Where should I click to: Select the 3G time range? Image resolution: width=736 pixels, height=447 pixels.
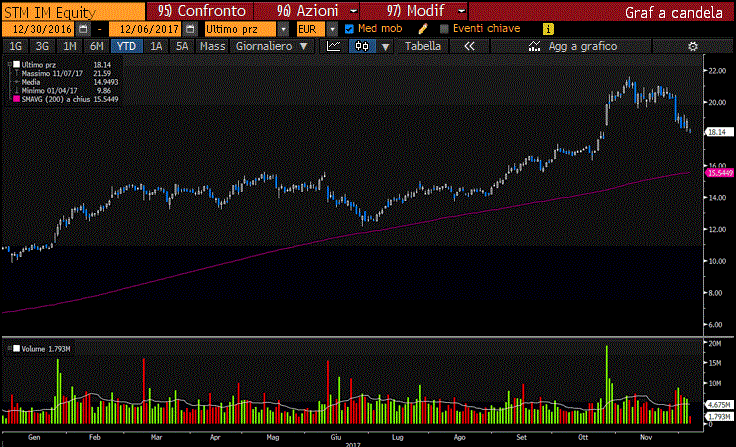pos(42,46)
